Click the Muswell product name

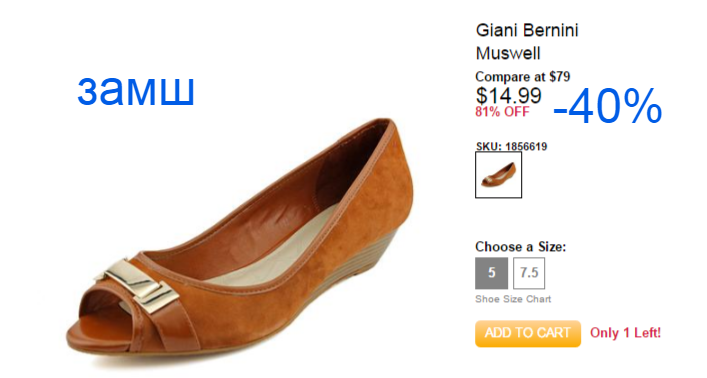(508, 54)
